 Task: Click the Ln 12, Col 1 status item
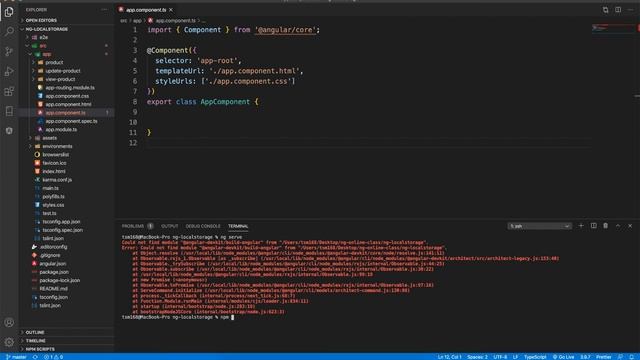pos(449,357)
